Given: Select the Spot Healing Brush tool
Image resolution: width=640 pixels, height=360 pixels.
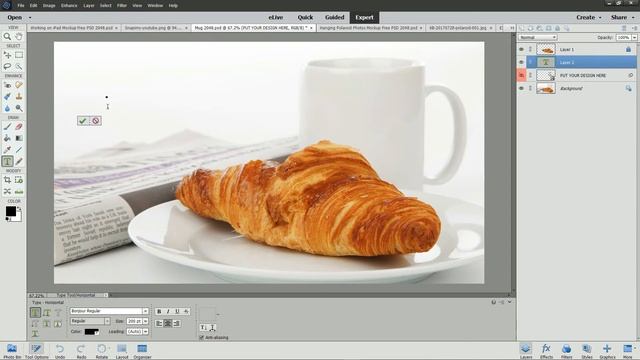Looking at the screenshot, I should coord(19,85).
